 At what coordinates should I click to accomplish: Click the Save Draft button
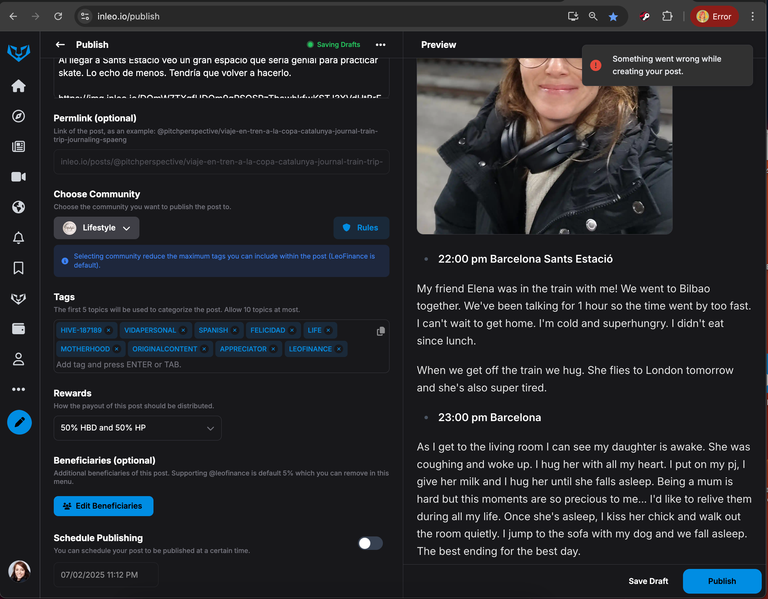pyautogui.click(x=648, y=581)
